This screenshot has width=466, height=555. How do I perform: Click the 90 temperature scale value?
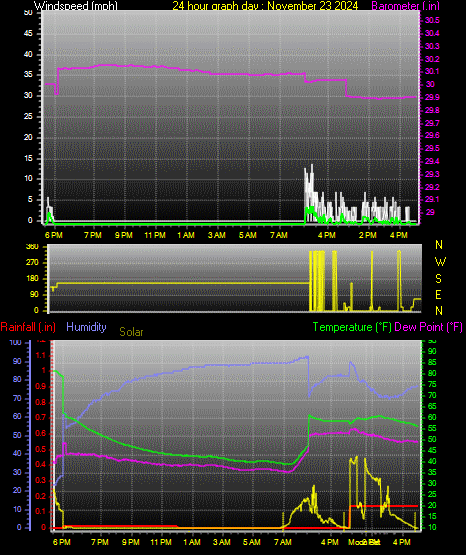[432, 351]
